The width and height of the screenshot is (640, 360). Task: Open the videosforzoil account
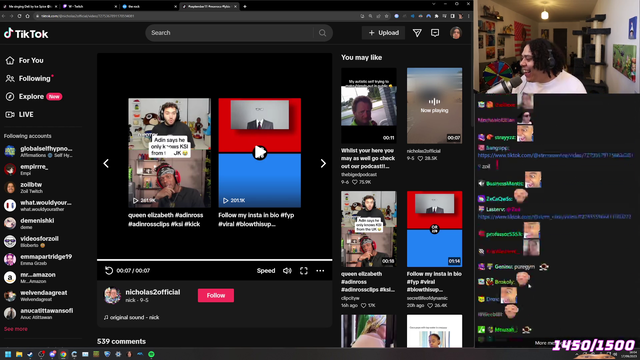(31, 241)
